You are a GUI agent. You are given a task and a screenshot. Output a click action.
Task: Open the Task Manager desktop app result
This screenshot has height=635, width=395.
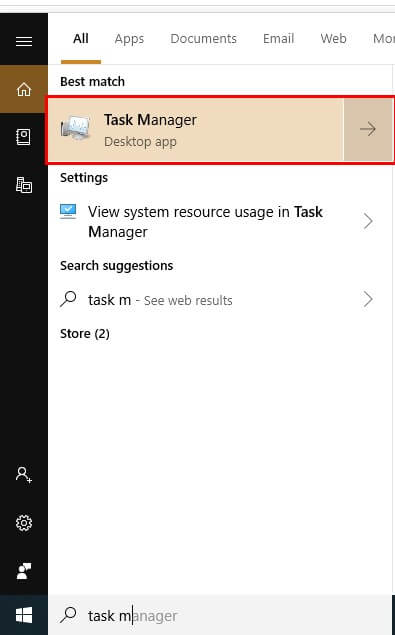point(196,130)
